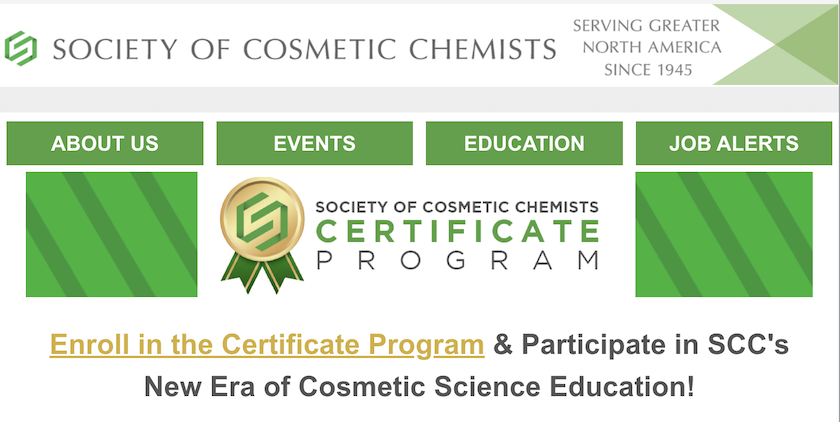Screen dimensions: 840x422
Task: Click the small Society of Cosmetic Chemists logo text
Action: [457, 207]
